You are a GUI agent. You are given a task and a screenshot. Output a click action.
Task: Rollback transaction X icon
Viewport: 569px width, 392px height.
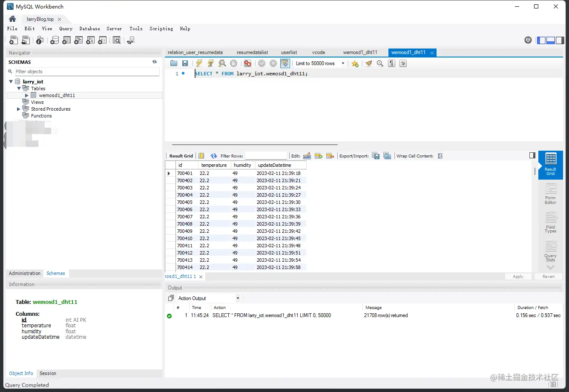(273, 63)
